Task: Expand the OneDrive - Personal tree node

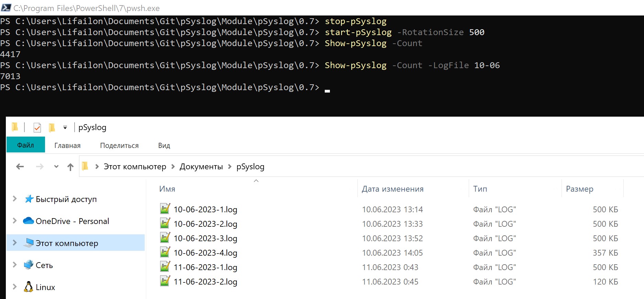Action: click(14, 221)
